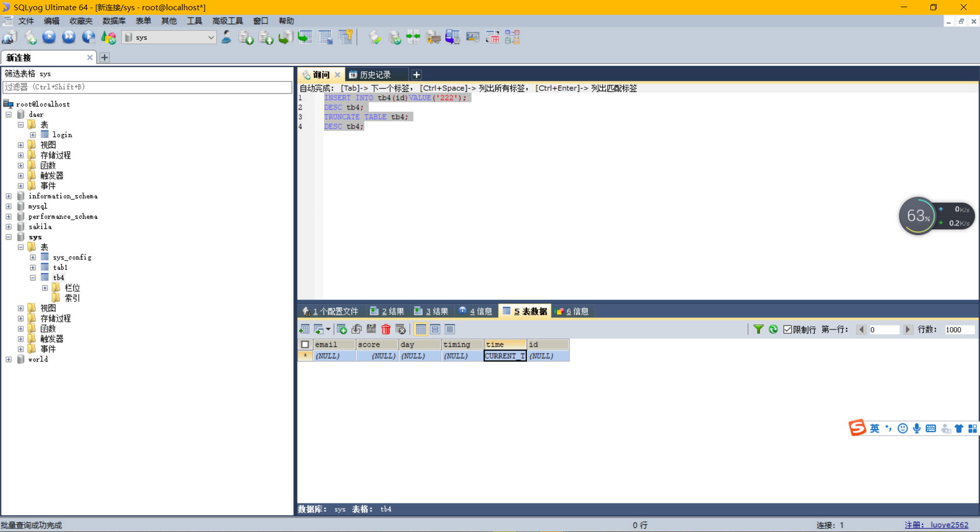Click the first row number input field
The image size is (980, 532).
884,330
